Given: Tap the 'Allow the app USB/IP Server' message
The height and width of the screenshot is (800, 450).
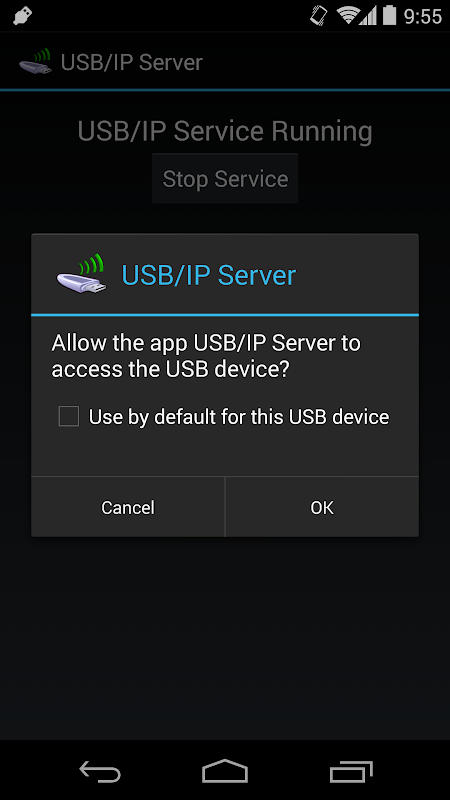Looking at the screenshot, I should 206,356.
